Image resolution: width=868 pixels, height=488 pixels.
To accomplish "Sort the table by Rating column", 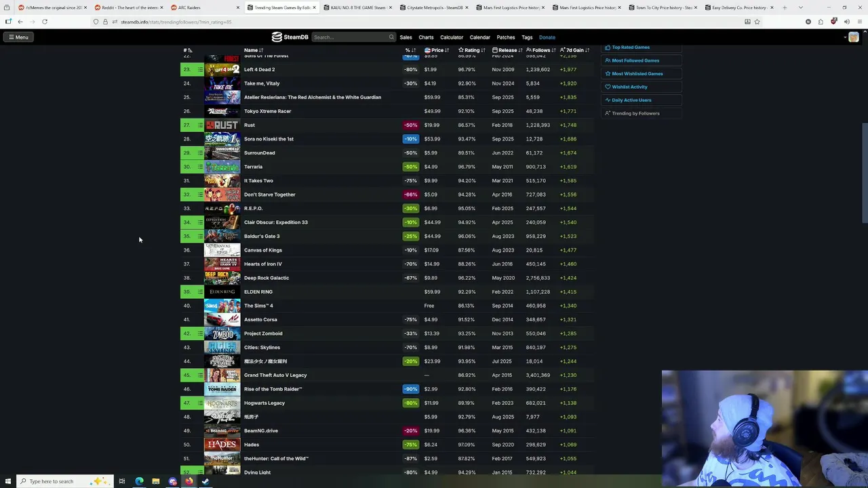I will (x=471, y=50).
